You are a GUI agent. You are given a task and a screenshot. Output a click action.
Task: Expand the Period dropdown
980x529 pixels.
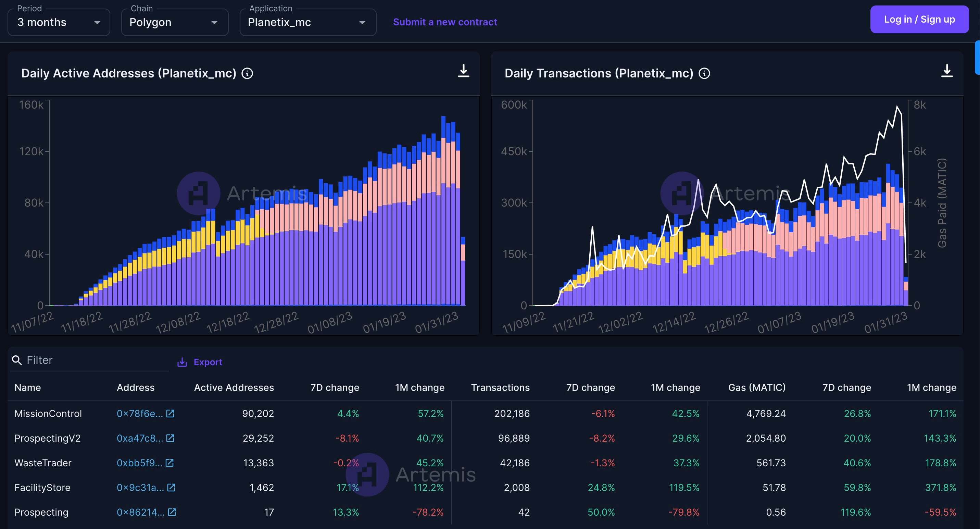pyautogui.click(x=59, y=22)
